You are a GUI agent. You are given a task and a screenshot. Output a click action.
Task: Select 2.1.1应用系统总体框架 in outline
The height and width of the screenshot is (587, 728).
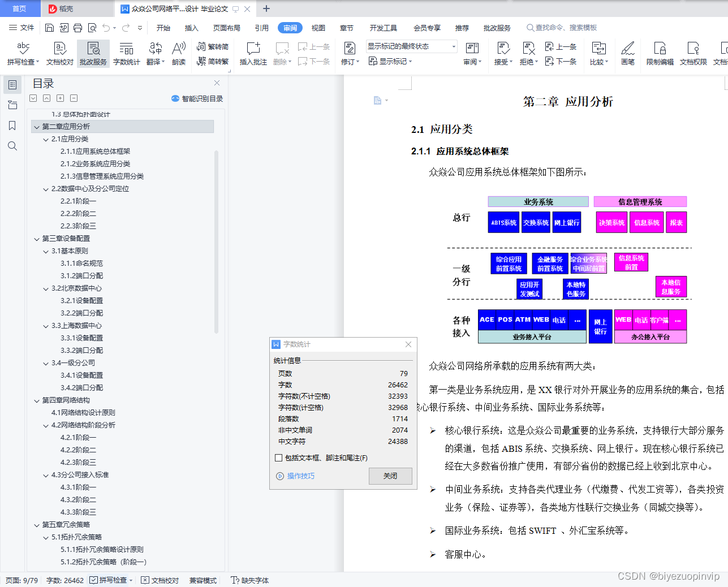click(95, 152)
